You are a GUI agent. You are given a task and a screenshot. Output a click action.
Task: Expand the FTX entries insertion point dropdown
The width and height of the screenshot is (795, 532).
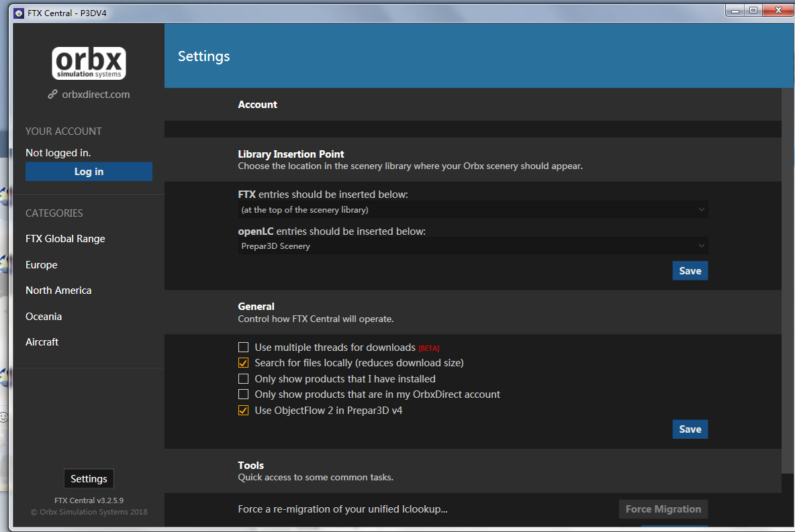tap(473, 210)
